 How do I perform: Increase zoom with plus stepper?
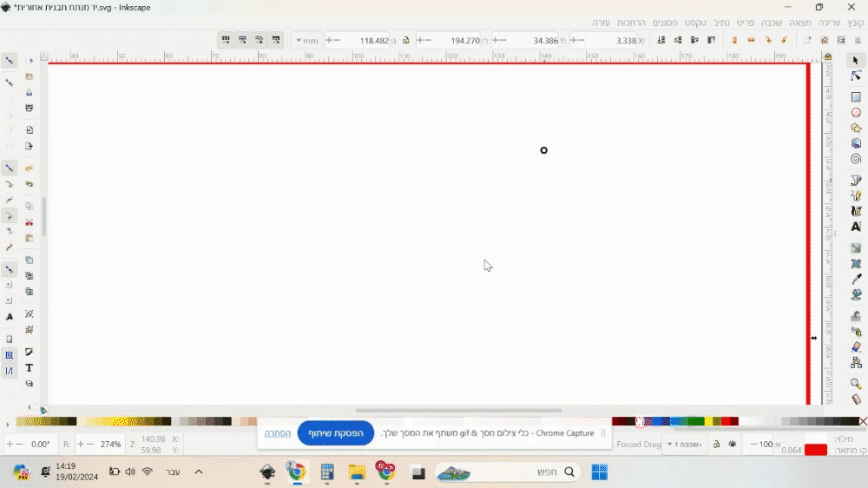(x=81, y=445)
